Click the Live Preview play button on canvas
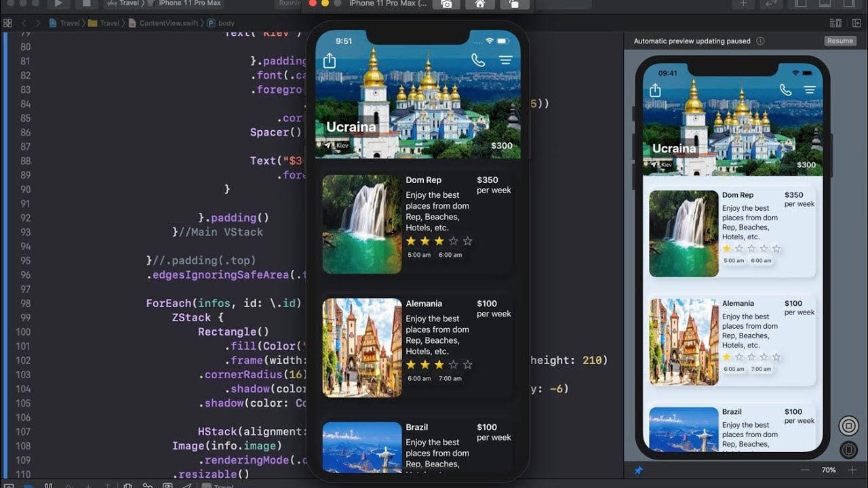Viewport: 868px width, 488px height. (x=849, y=426)
